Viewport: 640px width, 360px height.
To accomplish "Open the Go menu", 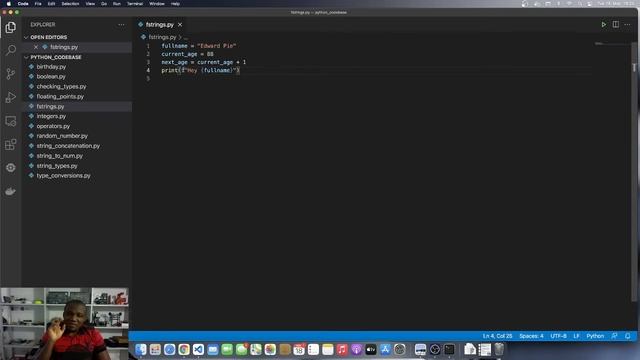I will tap(104, 4).
